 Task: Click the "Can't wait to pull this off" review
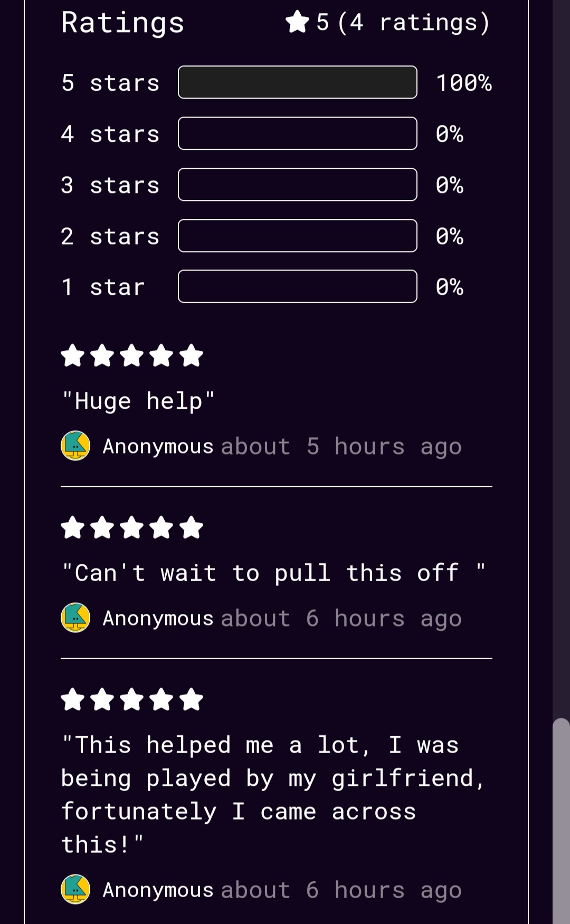(x=273, y=573)
